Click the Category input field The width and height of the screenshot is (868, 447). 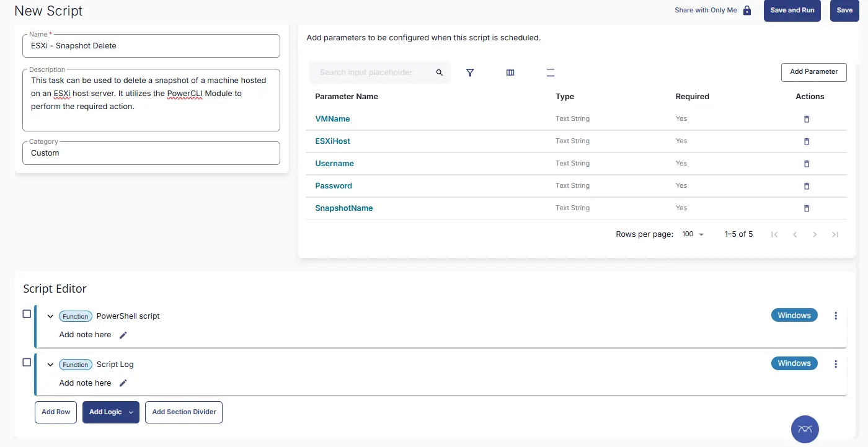pos(151,153)
